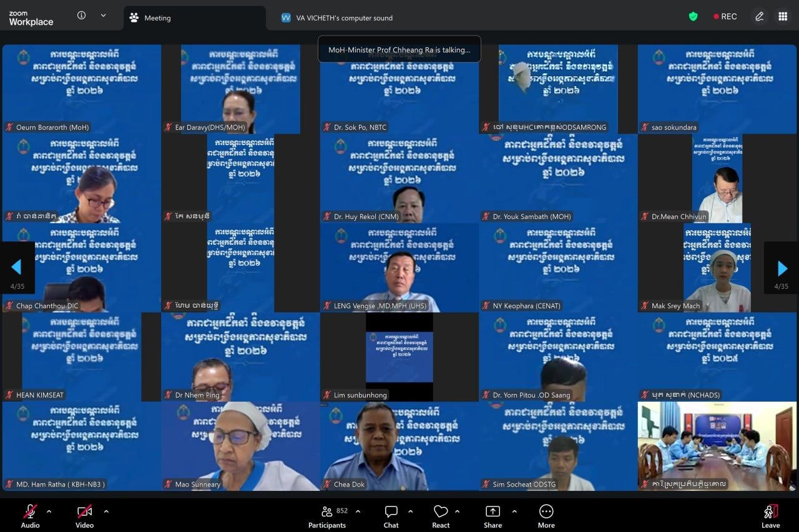Open the gallery view grid icon
Viewport: 799px width, 532px height.
[x=783, y=17]
